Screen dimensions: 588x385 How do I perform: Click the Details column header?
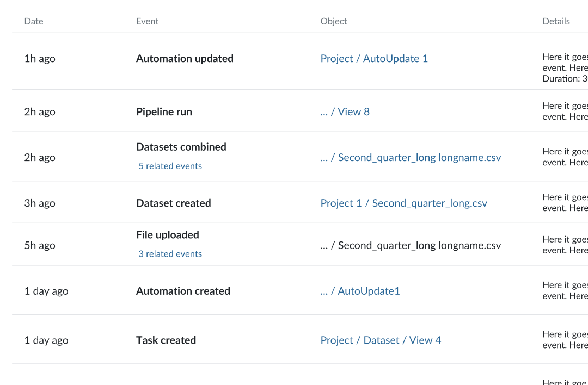click(556, 21)
